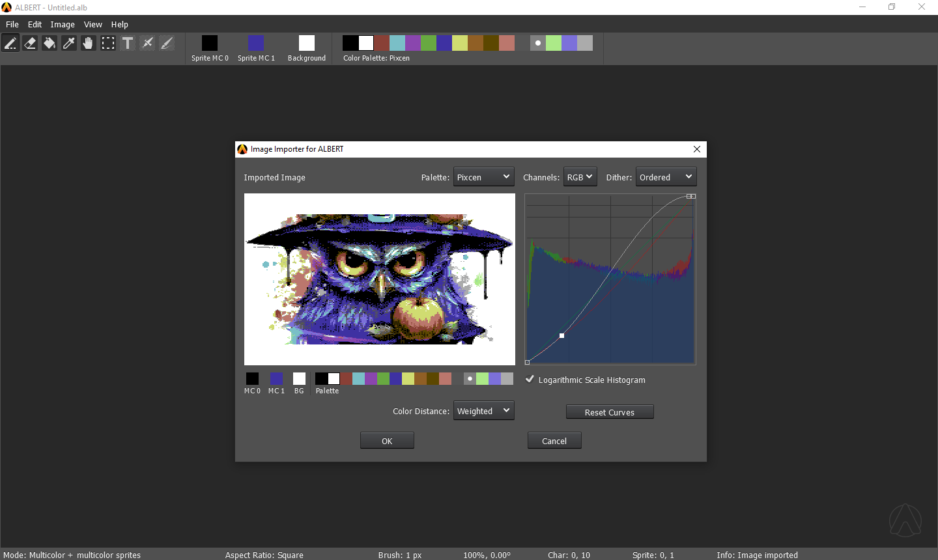Open the Color Distance dropdown showing Weighted
The image size is (938, 560).
484,410
